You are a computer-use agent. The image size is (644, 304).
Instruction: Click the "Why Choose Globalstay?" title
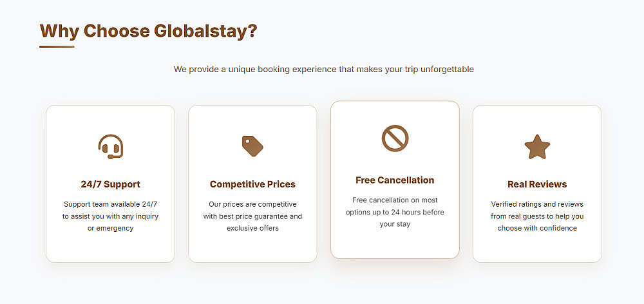click(148, 31)
